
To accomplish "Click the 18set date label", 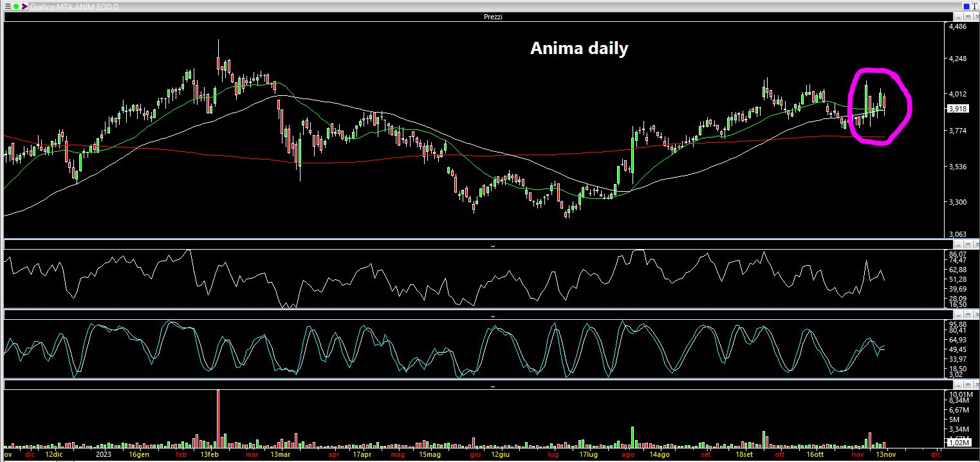I will pyautogui.click(x=744, y=454).
